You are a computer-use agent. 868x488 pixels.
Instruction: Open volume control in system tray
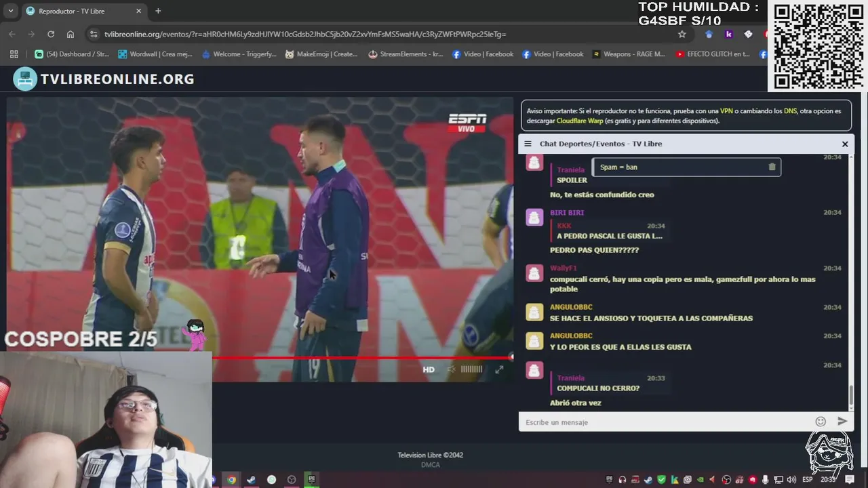(791, 480)
